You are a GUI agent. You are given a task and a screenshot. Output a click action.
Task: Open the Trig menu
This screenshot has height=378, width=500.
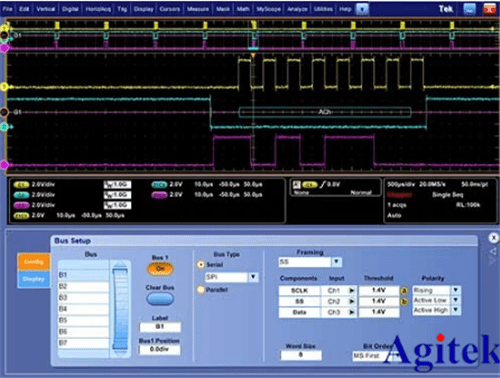tap(122, 9)
